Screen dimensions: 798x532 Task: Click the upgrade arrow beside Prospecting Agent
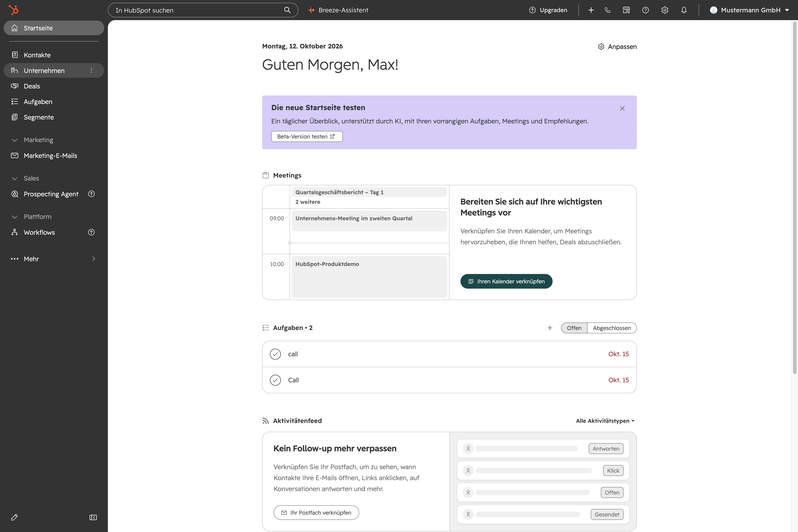91,194
